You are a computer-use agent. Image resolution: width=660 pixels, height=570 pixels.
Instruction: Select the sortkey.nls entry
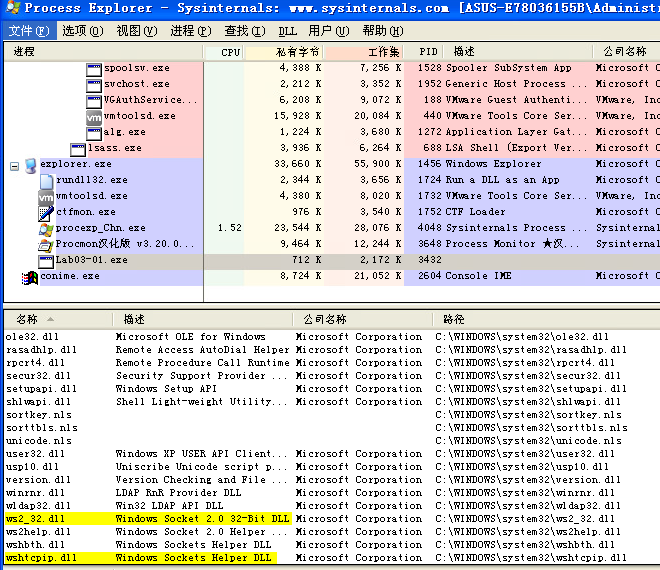point(39,415)
